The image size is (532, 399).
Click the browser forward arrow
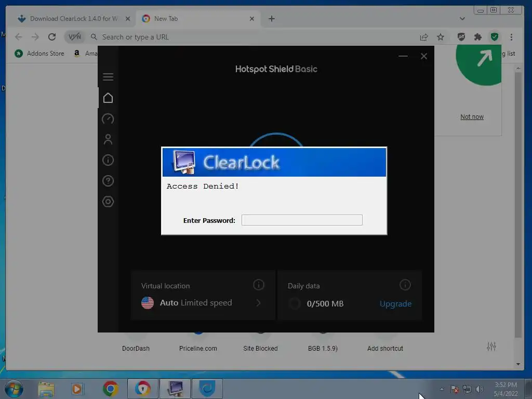[x=35, y=37]
